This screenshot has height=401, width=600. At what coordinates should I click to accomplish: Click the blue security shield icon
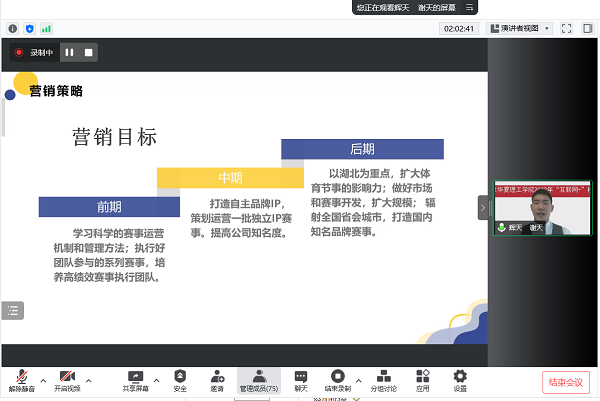point(29,29)
